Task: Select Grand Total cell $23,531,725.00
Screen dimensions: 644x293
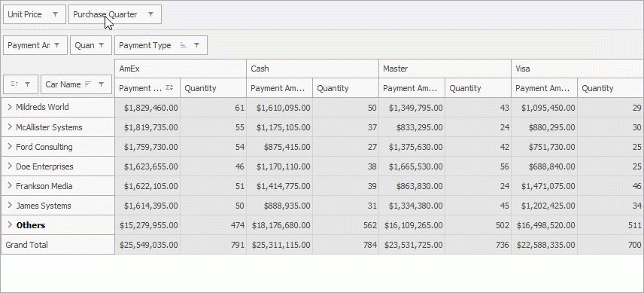Action: click(412, 245)
